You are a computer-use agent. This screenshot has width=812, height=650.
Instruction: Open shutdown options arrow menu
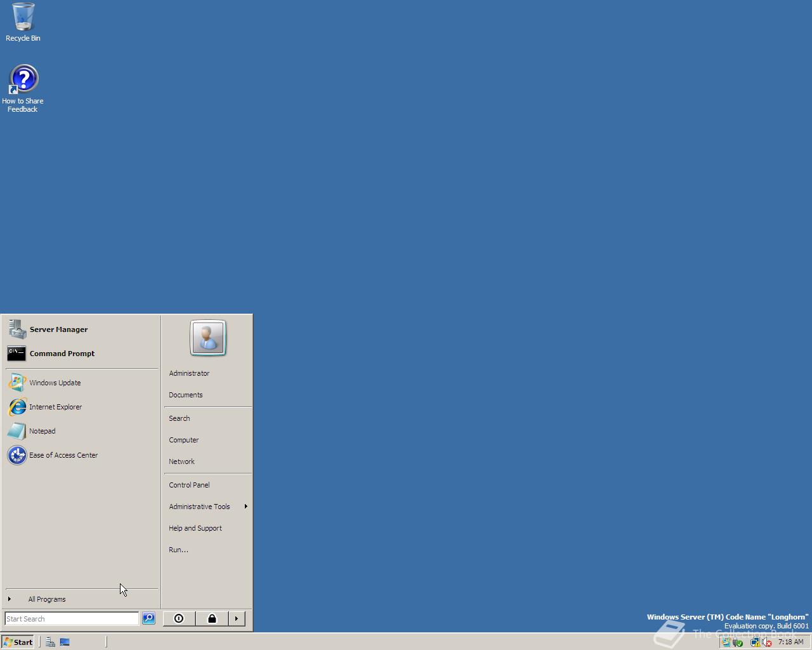tap(237, 619)
